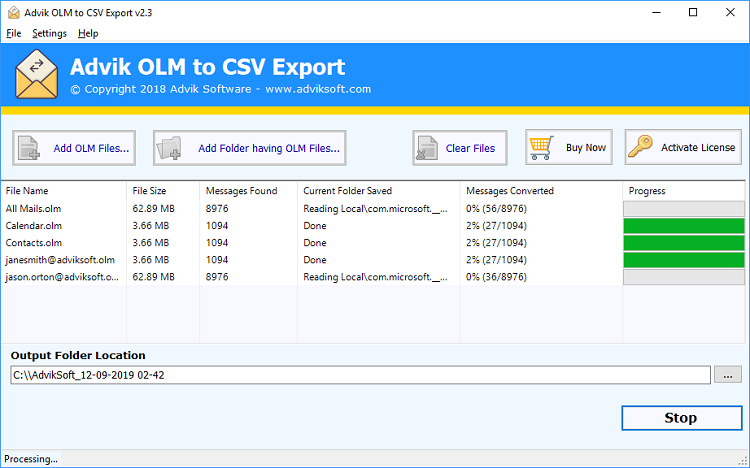The height and width of the screenshot is (468, 750).
Task: Click the title bar app icon
Action: point(14,12)
